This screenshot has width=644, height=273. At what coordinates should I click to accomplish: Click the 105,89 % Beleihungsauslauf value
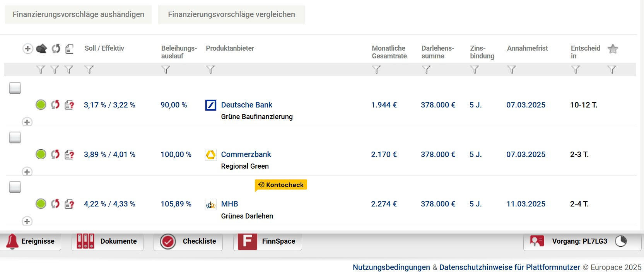coord(176,204)
